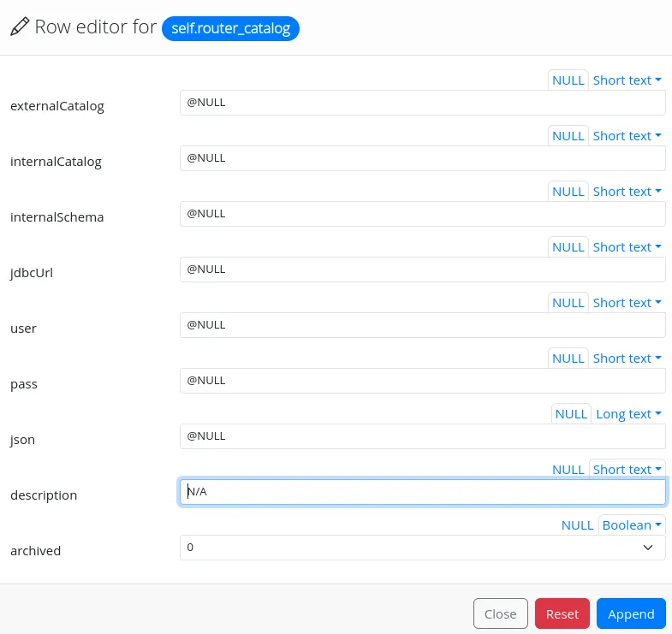Click the json value input field
672x634 pixels.
click(x=422, y=436)
